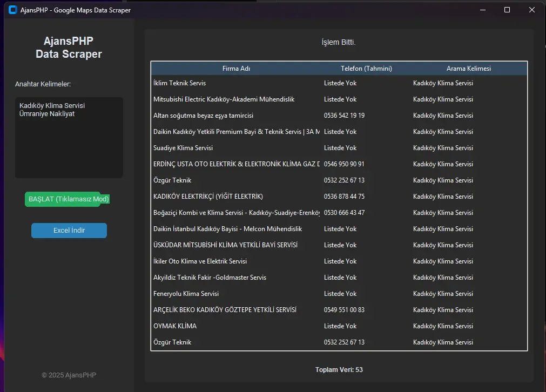Click the Telefon (Tahmini) column header
The width and height of the screenshot is (546, 392).
point(366,69)
